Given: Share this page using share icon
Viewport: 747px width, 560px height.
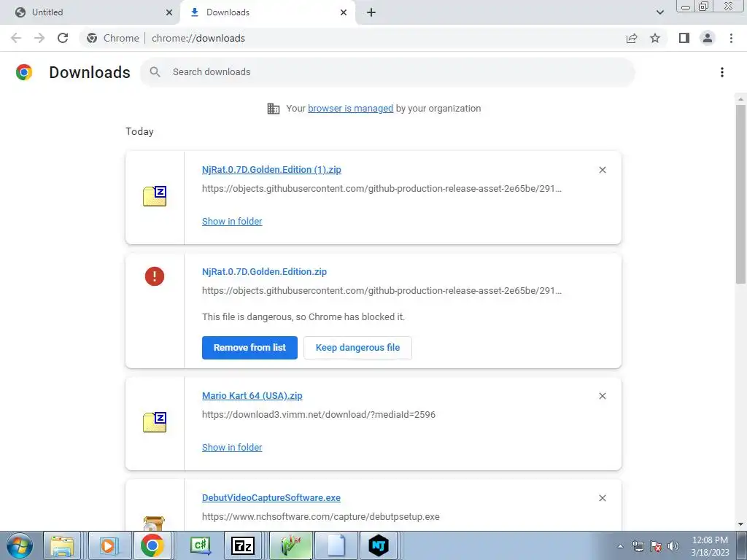Looking at the screenshot, I should tap(632, 38).
